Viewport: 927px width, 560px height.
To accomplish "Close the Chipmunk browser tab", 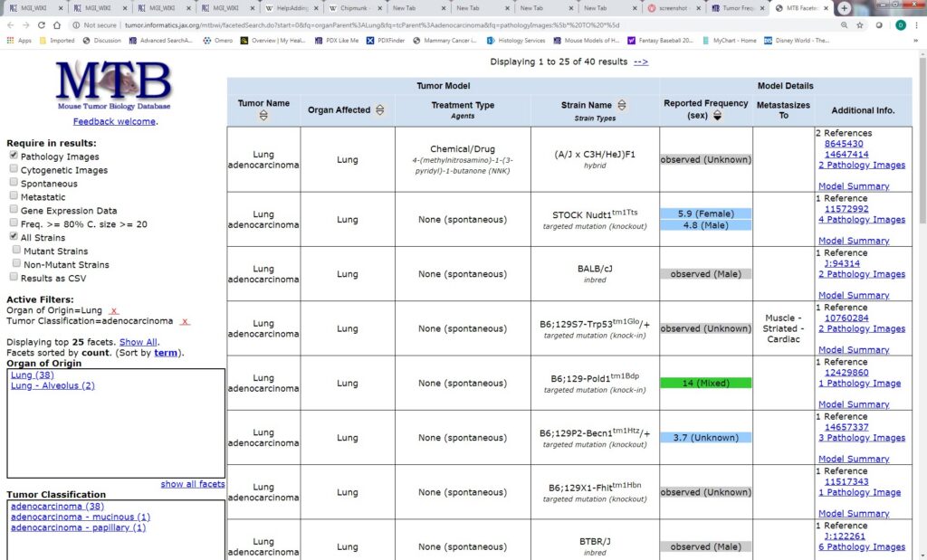I will point(379,8).
